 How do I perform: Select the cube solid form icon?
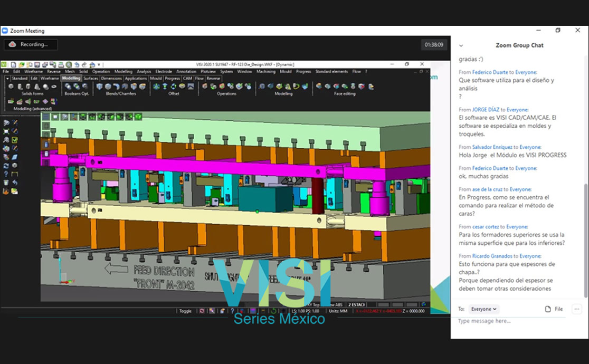(x=11, y=87)
